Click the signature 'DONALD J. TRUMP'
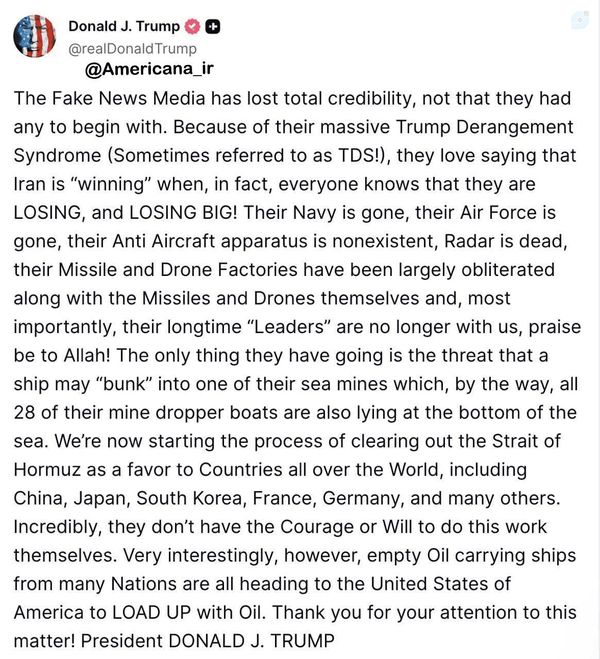 tap(252, 641)
